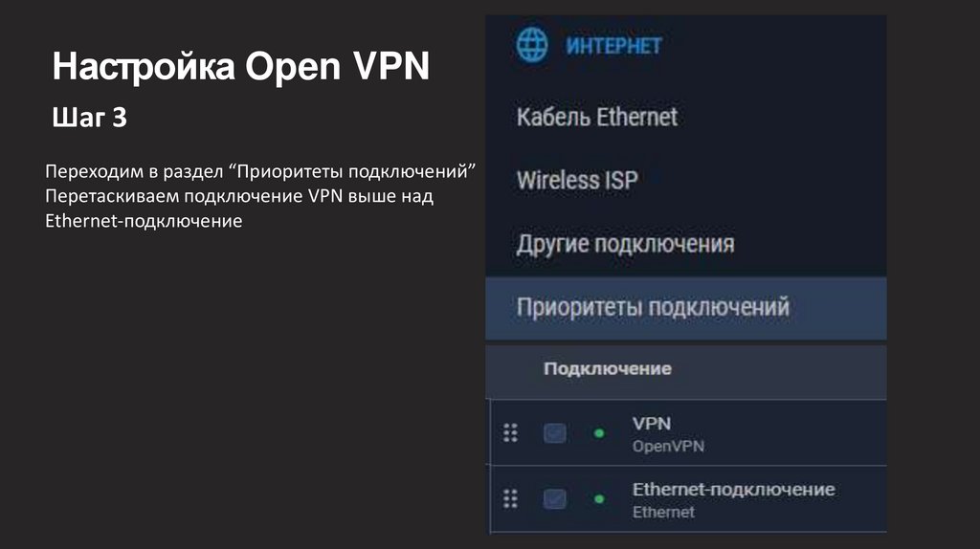Click the Ethernet-подключение row drag handle
The height and width of the screenshot is (549, 980).
510,498
